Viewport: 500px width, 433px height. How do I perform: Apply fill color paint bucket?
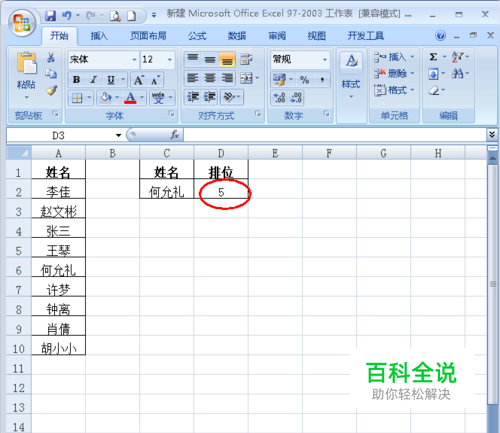pos(106,98)
